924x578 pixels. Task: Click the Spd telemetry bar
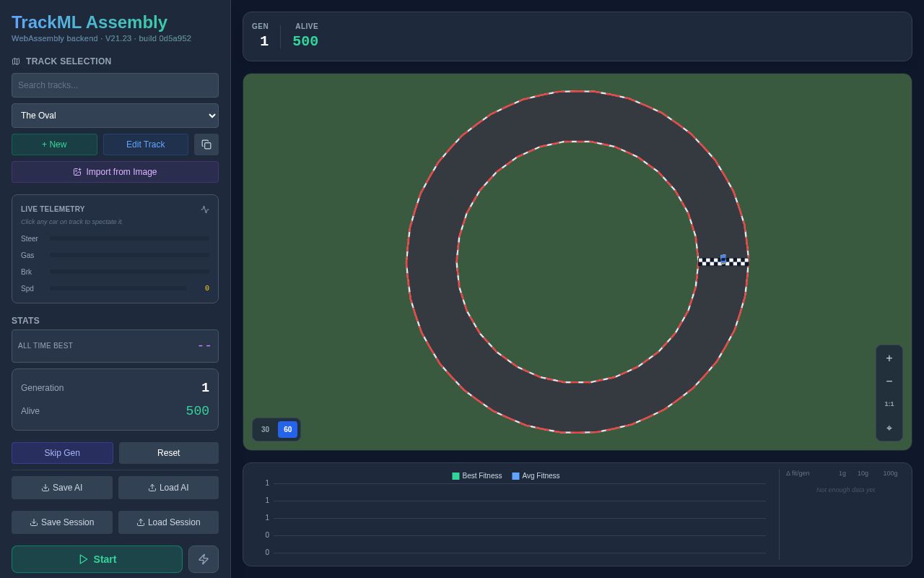click(118, 288)
